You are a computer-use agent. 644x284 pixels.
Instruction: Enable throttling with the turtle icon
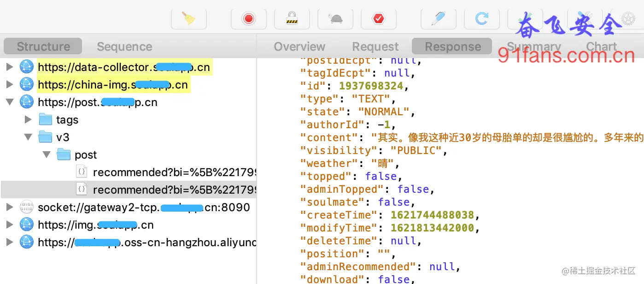[335, 18]
